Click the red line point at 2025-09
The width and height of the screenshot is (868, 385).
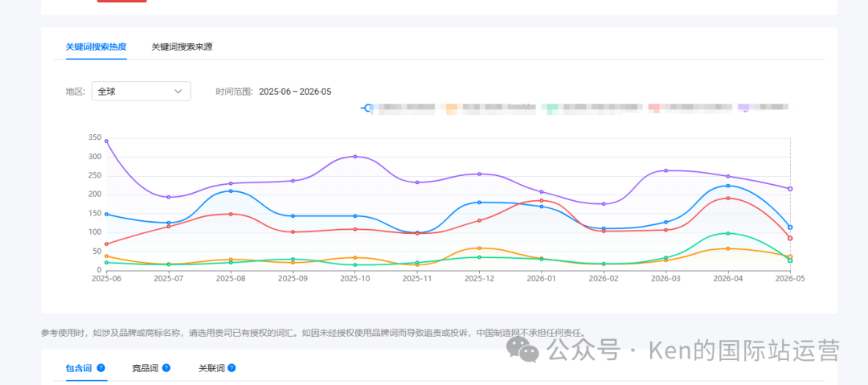point(293,231)
